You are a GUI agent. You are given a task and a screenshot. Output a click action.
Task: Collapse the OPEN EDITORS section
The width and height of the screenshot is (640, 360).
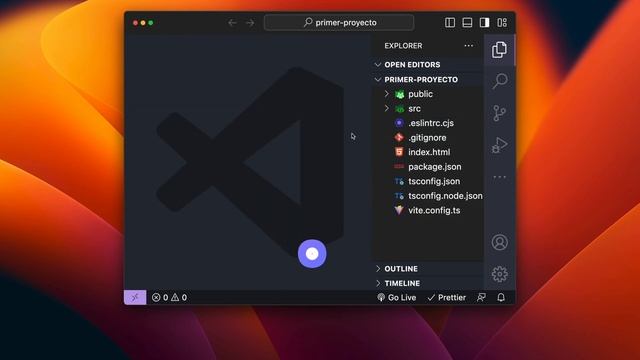(x=428, y=64)
